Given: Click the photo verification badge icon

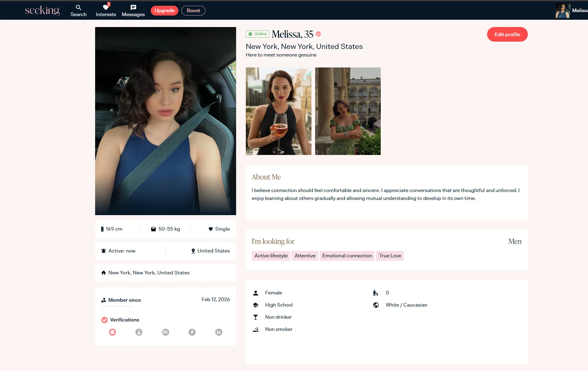Looking at the screenshot, I should coord(112,332).
